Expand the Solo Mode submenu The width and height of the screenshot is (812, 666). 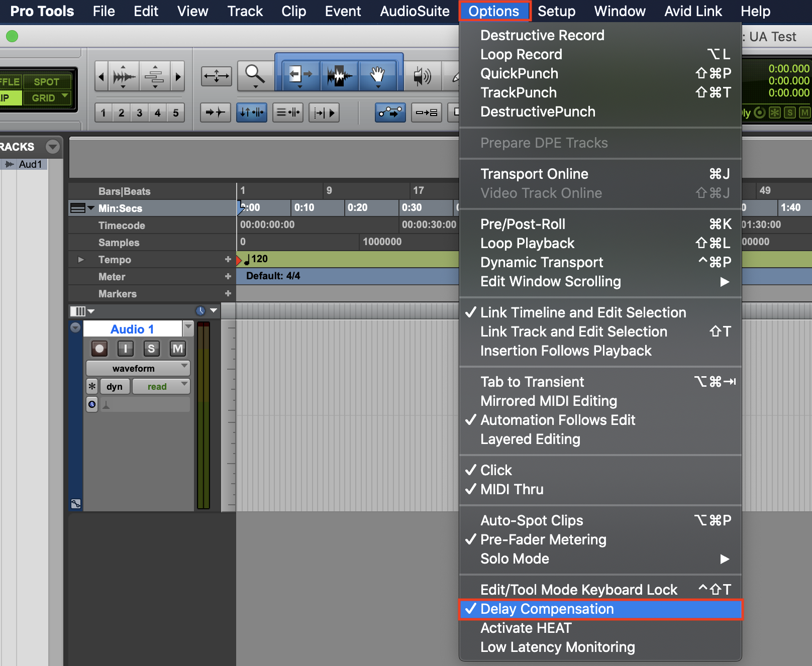click(600, 559)
